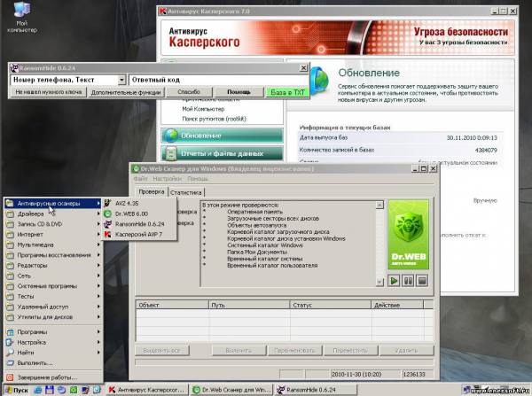The image size is (532, 396).
Task: Open Мой компьютер desktop icon
Action: 21,18
